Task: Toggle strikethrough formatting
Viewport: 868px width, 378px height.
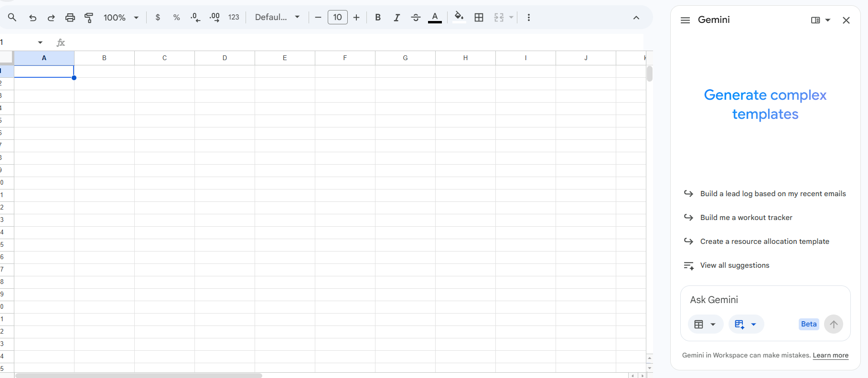Action: point(416,18)
